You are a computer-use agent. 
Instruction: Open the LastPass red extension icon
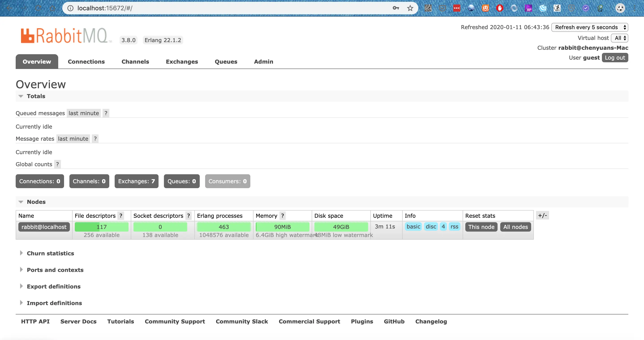(457, 8)
